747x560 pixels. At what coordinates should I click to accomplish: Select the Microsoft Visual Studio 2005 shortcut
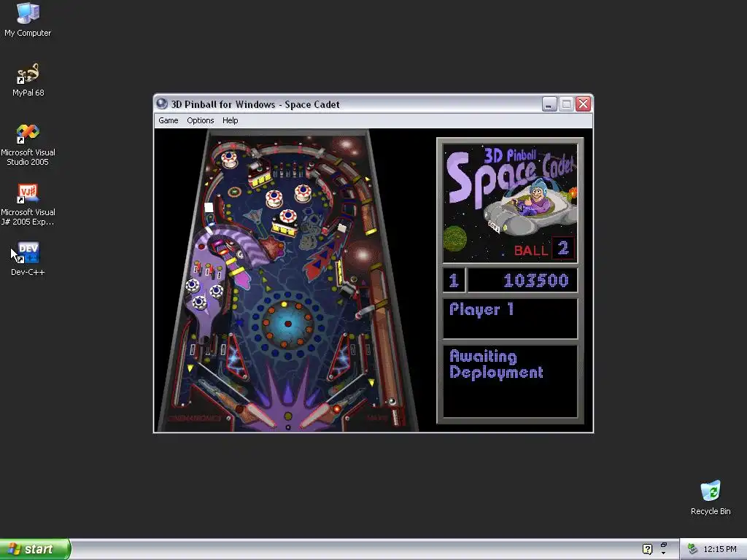[28, 145]
